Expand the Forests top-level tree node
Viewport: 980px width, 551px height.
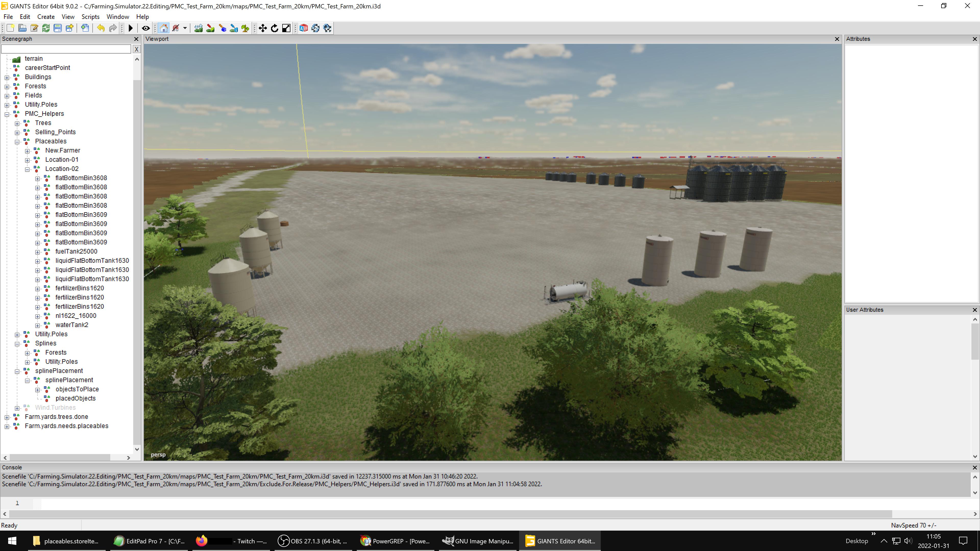7,87
